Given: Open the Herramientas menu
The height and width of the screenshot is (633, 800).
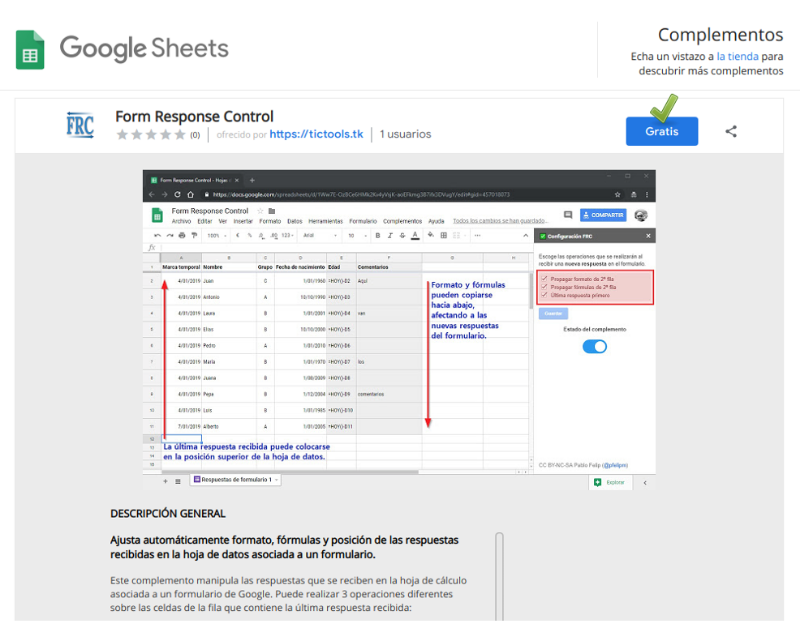Looking at the screenshot, I should 326,221.
